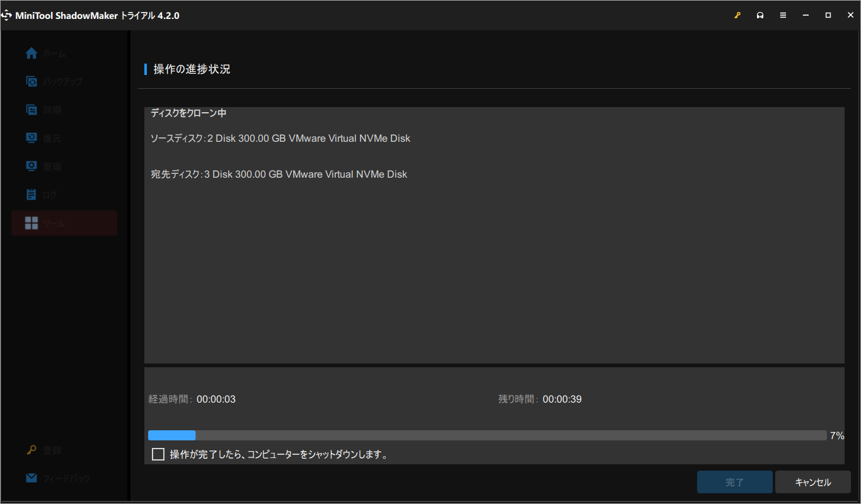Image resolution: width=861 pixels, height=504 pixels.
Task: Click the 完了 button
Action: point(735,483)
